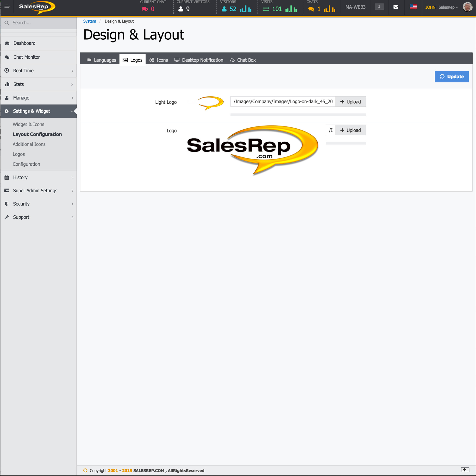Expand the Security menu chevron
This screenshot has width=476, height=476.
pos(72,204)
